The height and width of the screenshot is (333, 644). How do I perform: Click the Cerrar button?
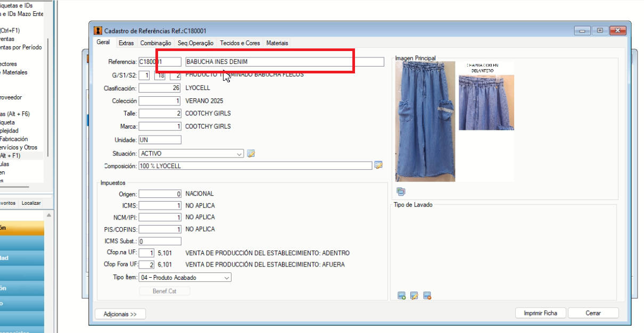pyautogui.click(x=593, y=313)
